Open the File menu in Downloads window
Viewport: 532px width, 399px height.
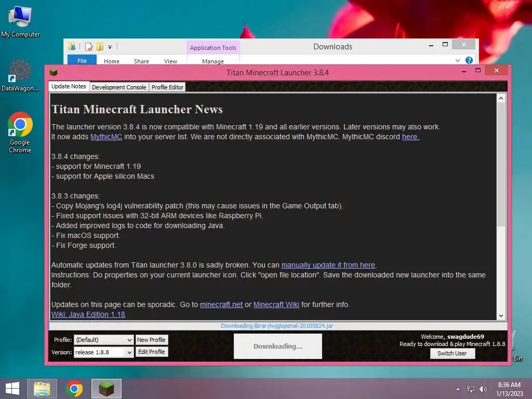[82, 60]
